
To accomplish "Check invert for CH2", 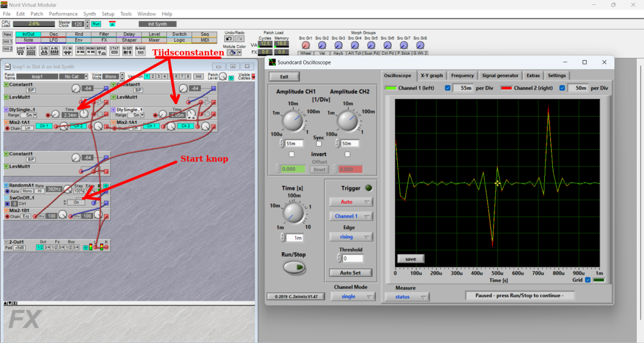I will point(347,155).
